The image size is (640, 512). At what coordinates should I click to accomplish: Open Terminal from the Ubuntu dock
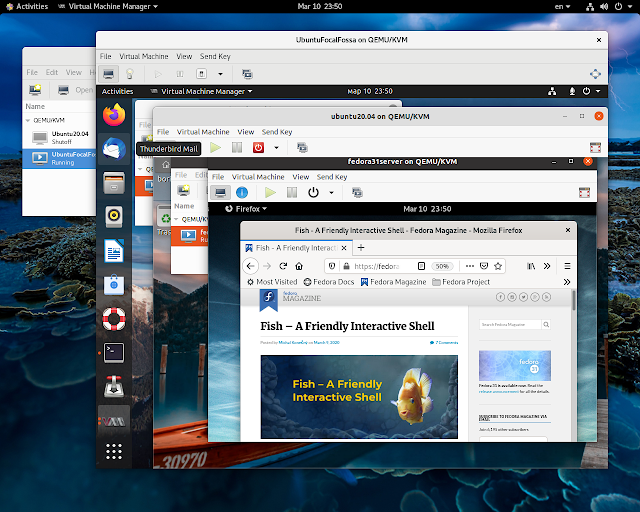point(114,352)
